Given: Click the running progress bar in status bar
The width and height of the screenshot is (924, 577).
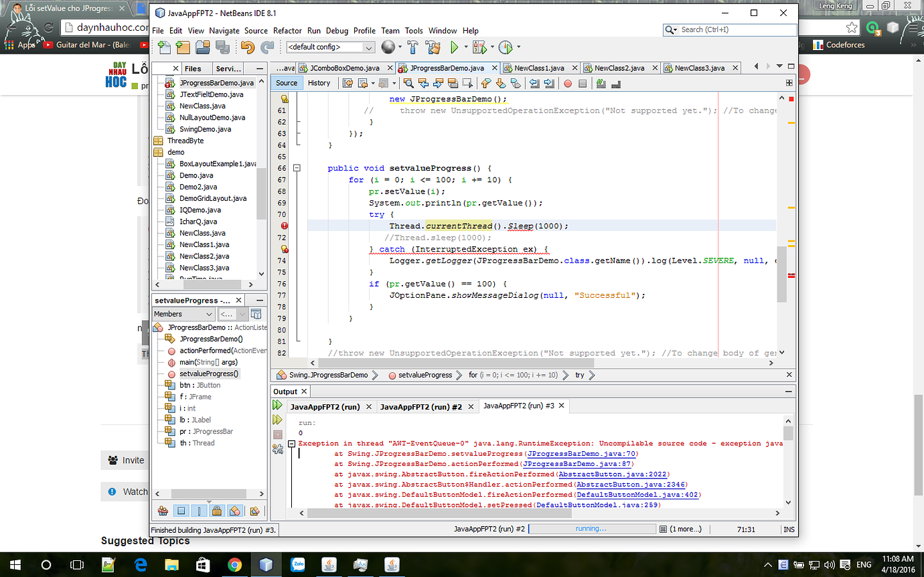Looking at the screenshot, I should click(591, 529).
